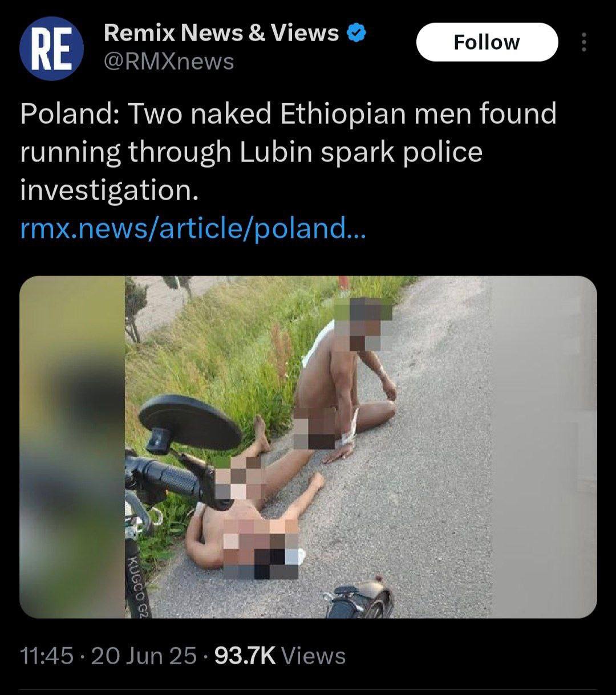The image size is (616, 695).
Task: Open the rmx.news/article/poland link
Action: pyautogui.click(x=191, y=229)
